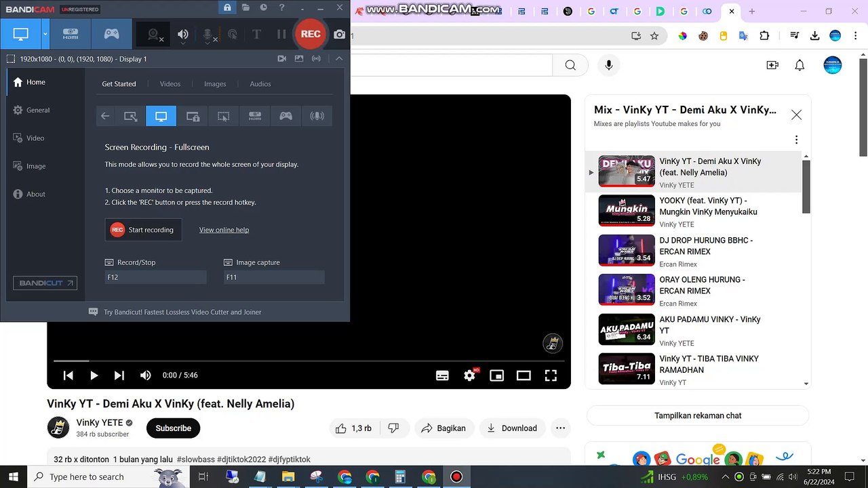
Task: Toggle microphone in Bandicam toolbar
Action: [x=209, y=35]
